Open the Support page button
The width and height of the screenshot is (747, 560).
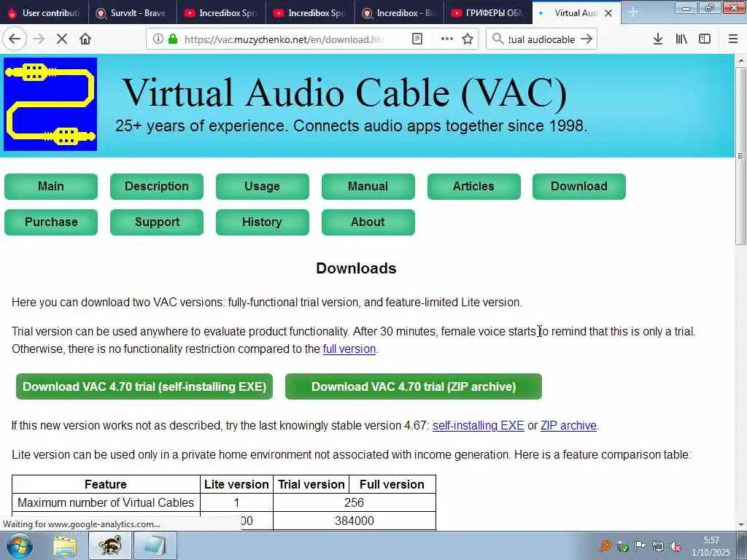157,222
